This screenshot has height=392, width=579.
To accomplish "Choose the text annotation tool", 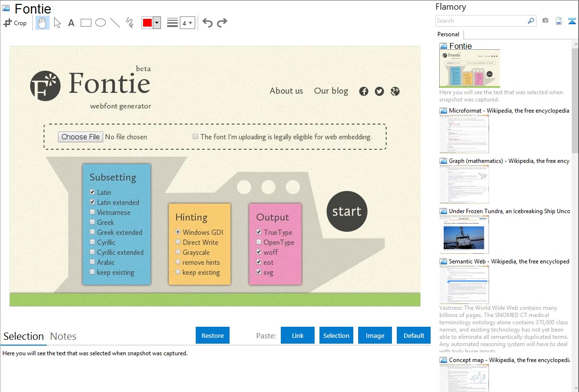I will click(x=71, y=23).
